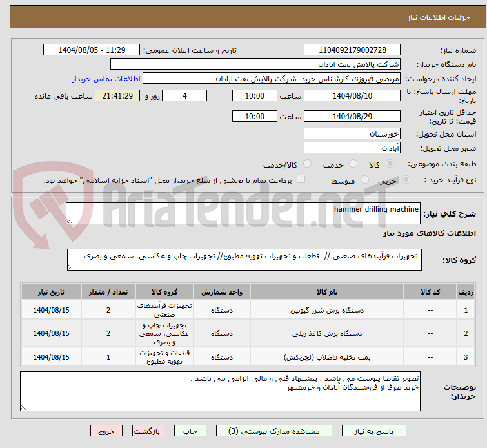This screenshot has height=448, width=487.
Task: Click the hammer drilling machine description box
Action: (244, 214)
